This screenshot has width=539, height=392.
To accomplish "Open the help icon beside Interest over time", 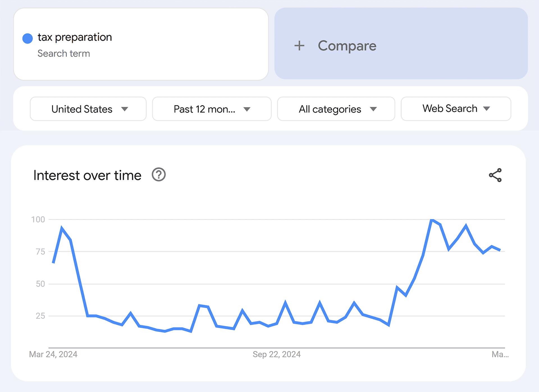I will (x=159, y=175).
